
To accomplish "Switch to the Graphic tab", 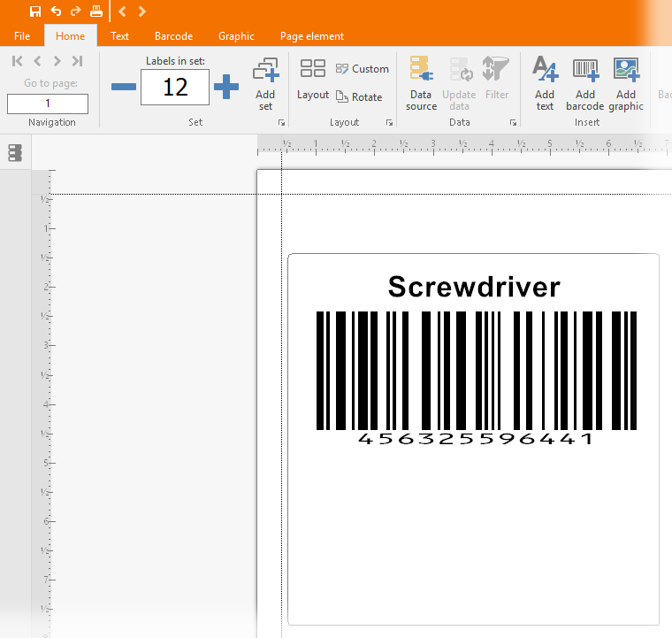I will point(236,36).
